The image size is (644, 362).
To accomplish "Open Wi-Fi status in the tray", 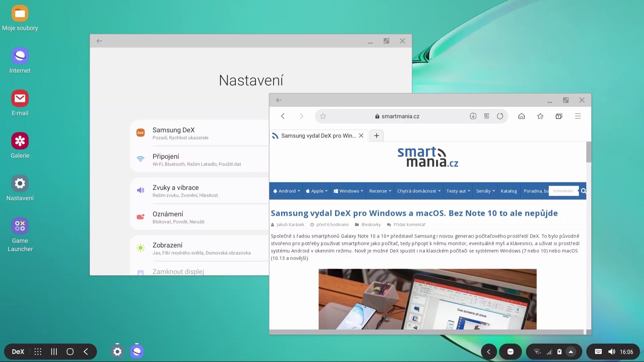I will click(537, 352).
